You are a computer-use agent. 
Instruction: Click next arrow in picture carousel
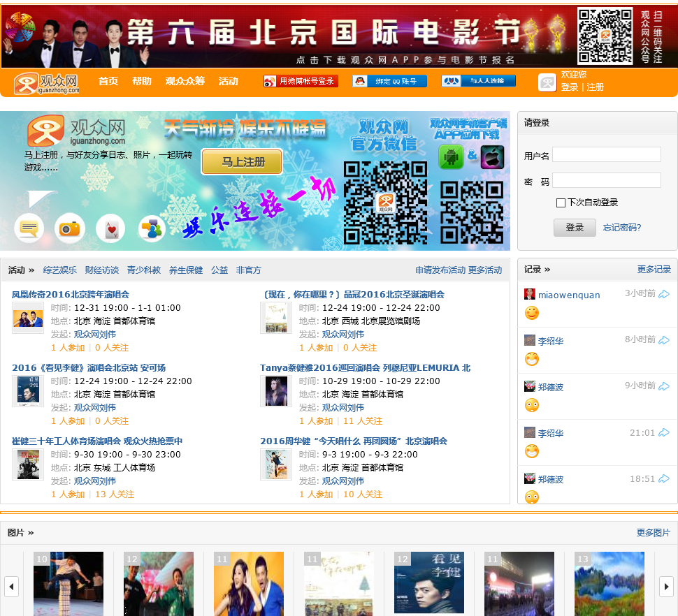(666, 587)
